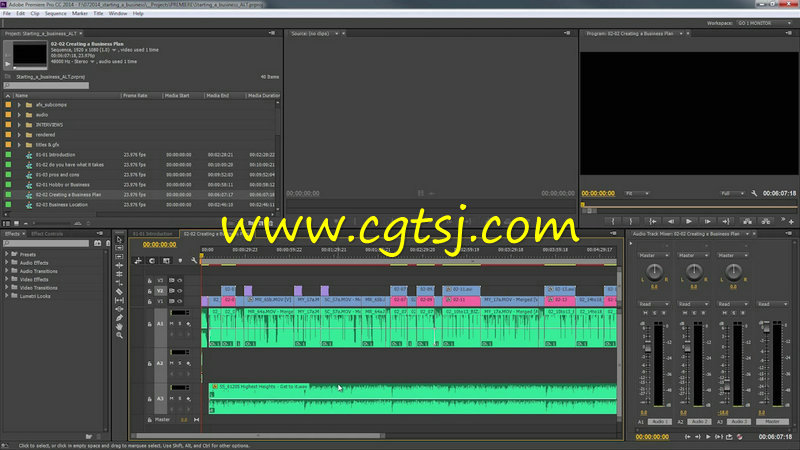Hide the V2 track output eye
Image resolution: width=800 pixels, height=450 pixels.
180,291
